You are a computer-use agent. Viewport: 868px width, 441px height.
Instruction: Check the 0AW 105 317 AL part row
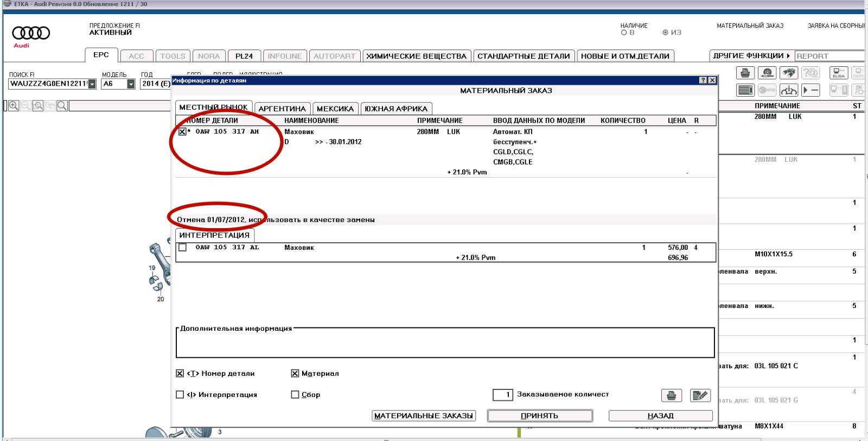[x=183, y=248]
